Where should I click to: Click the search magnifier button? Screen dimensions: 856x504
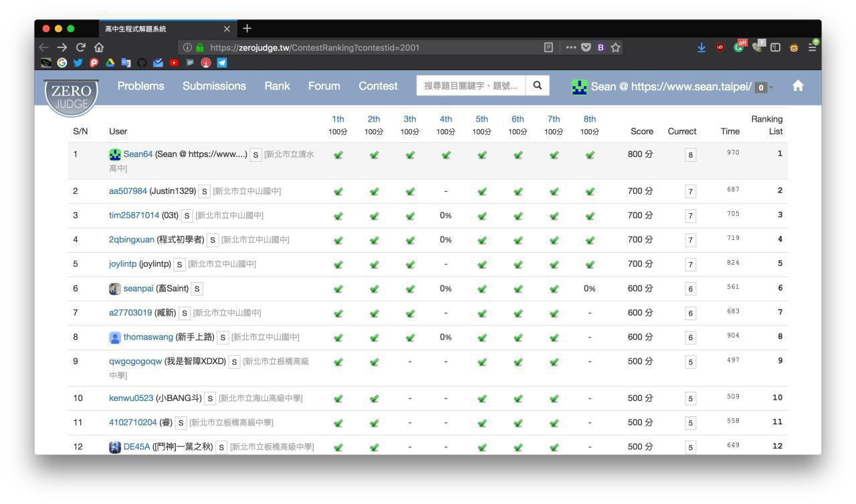click(537, 86)
